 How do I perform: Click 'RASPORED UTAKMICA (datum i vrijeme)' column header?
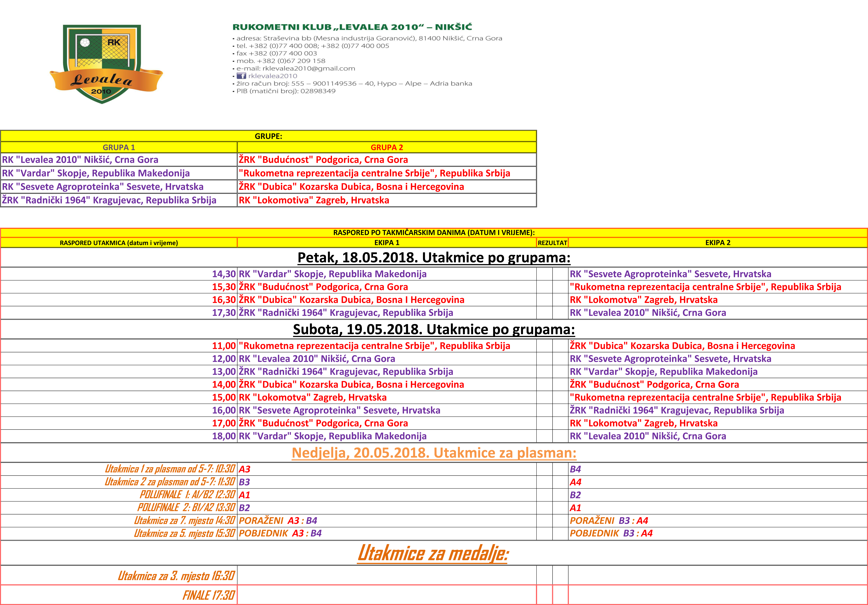(x=119, y=243)
